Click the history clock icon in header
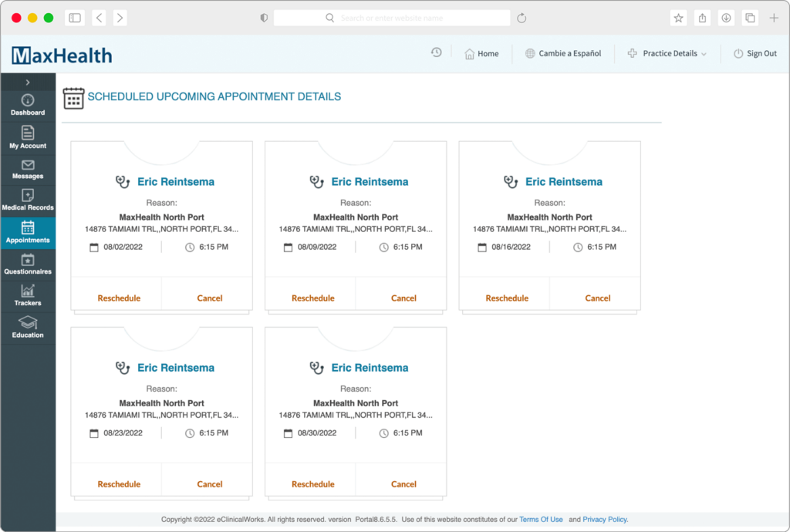The width and height of the screenshot is (790, 532). pos(436,52)
